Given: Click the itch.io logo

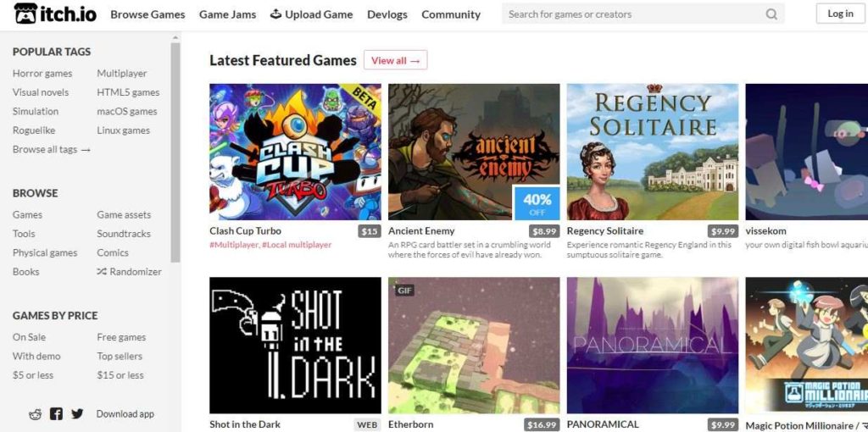Looking at the screenshot, I should [x=55, y=14].
